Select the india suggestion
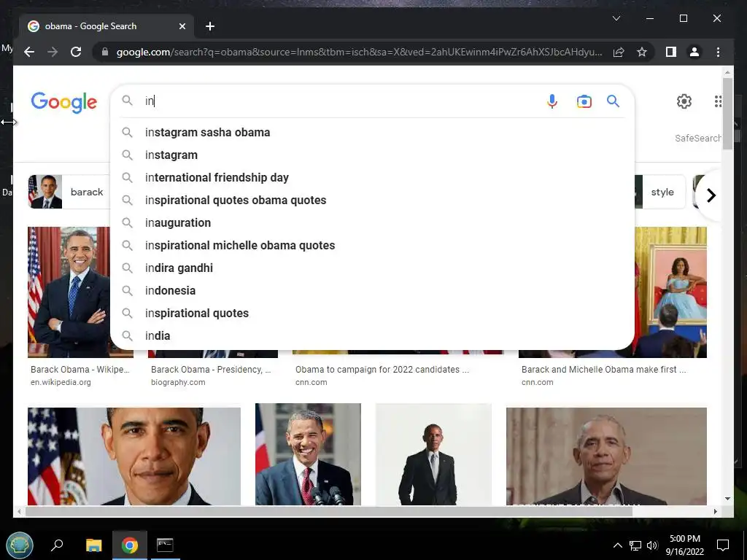The image size is (747, 560). (x=372, y=335)
